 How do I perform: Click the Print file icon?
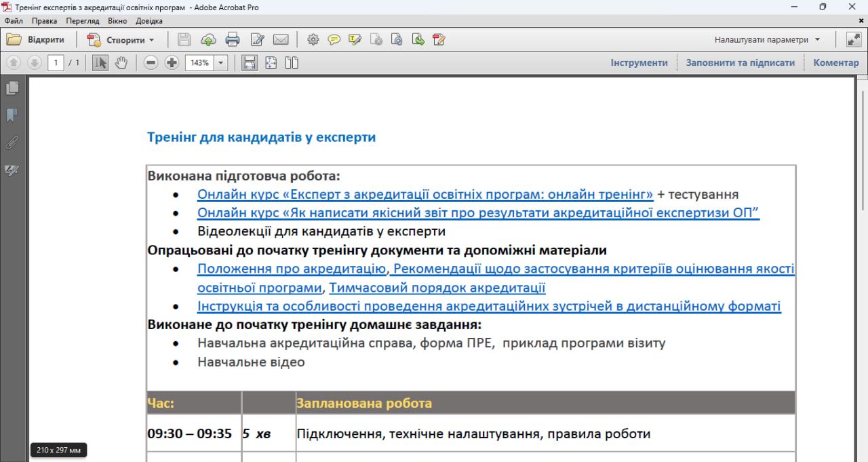click(x=233, y=40)
